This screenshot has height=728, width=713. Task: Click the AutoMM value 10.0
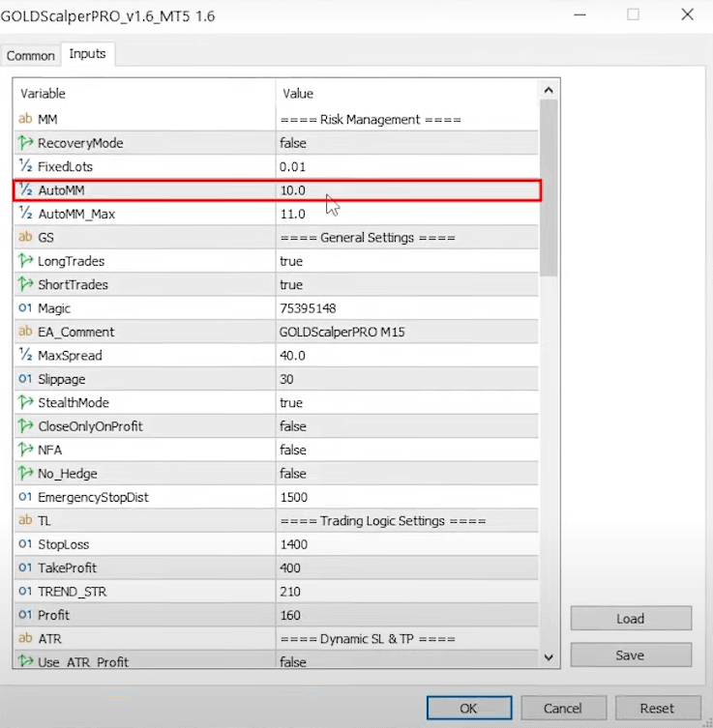292,190
